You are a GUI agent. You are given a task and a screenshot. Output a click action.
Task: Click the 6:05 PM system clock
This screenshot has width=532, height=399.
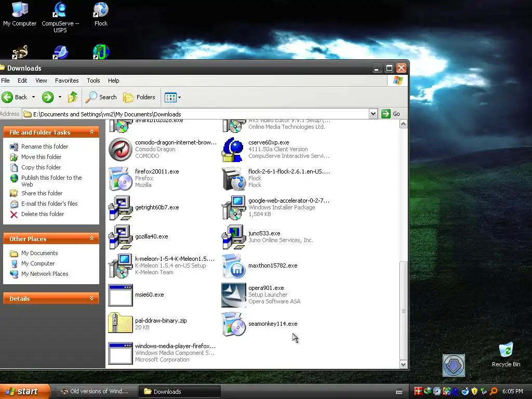[512, 392]
